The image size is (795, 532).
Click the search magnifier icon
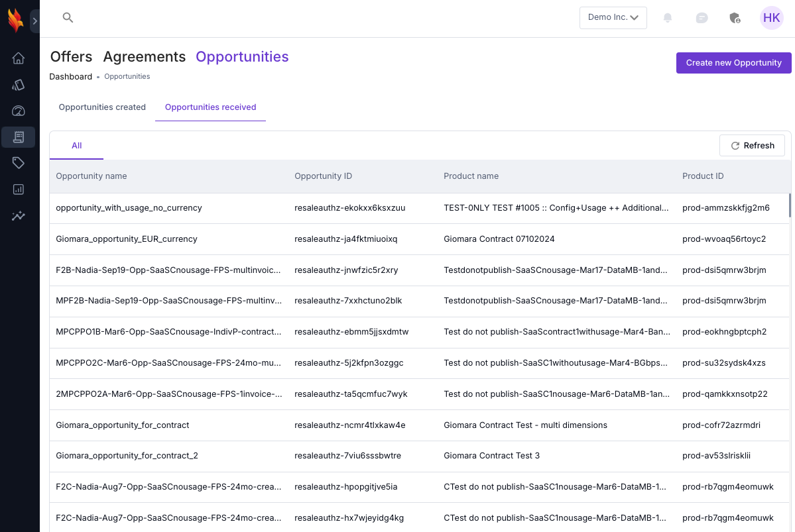[x=68, y=18]
